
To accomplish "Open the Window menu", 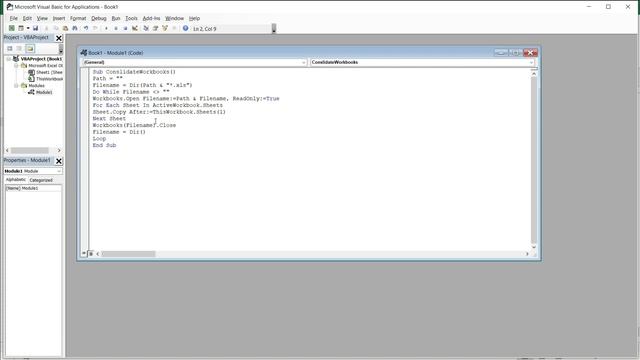I will (174, 18).
